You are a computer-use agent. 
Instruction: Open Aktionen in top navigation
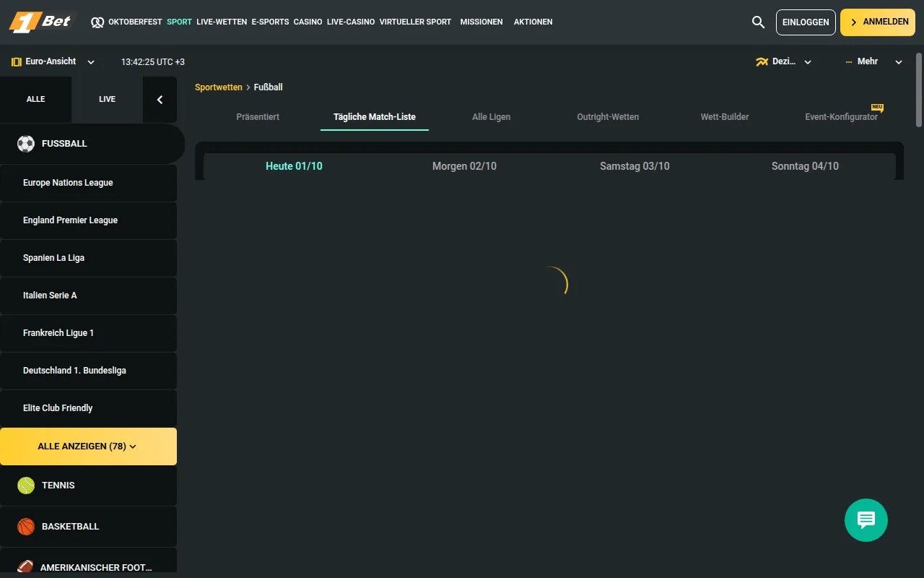533,22
